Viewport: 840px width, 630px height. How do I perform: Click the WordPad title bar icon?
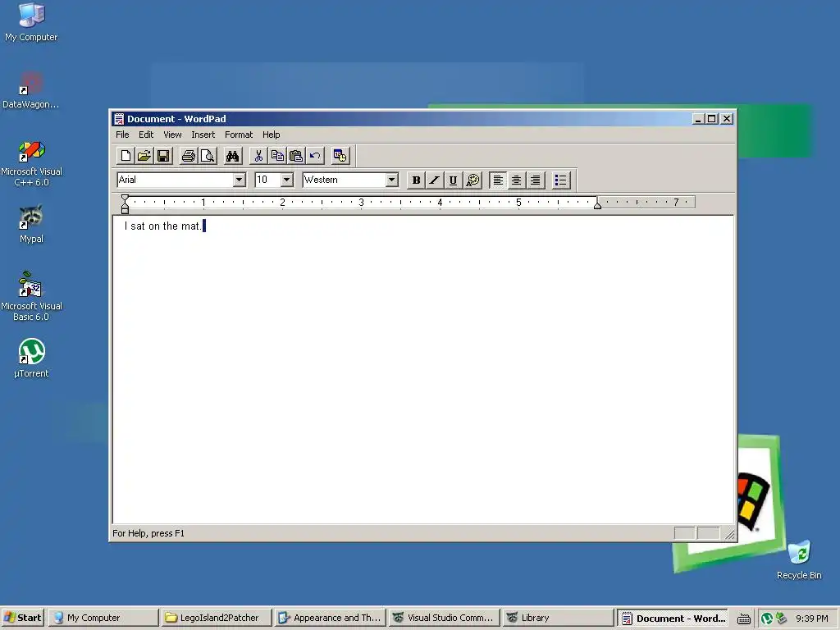(x=119, y=119)
